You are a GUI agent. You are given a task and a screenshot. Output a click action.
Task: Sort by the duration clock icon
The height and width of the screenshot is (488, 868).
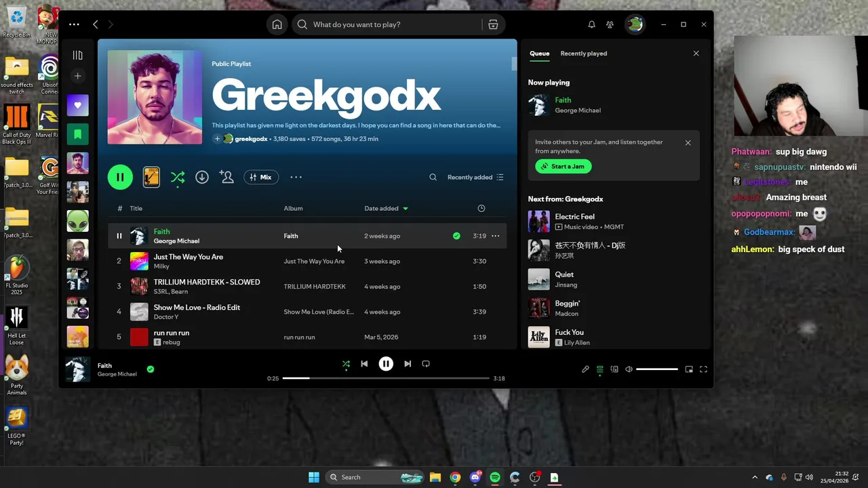pos(481,208)
